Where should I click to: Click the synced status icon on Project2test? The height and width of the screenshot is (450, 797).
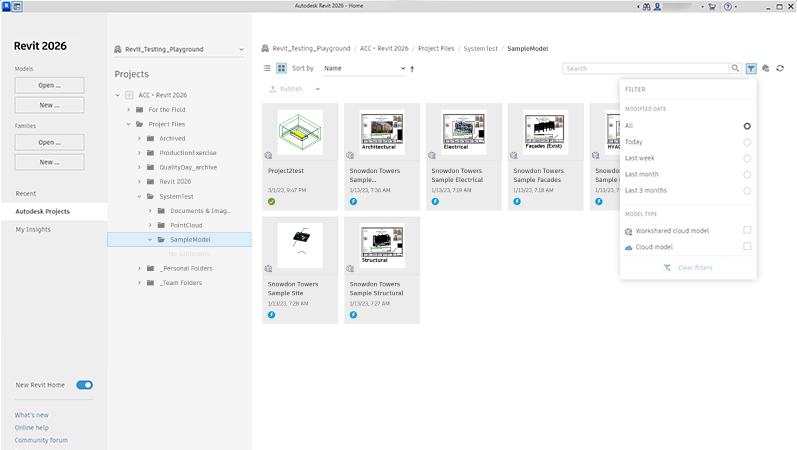[x=271, y=201]
